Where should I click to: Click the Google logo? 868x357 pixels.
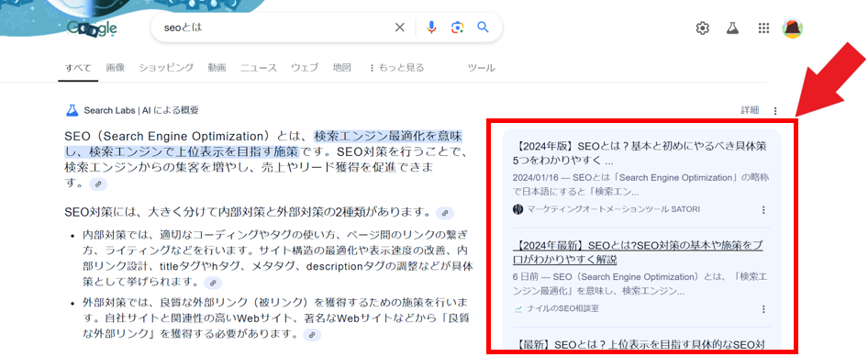click(92, 28)
